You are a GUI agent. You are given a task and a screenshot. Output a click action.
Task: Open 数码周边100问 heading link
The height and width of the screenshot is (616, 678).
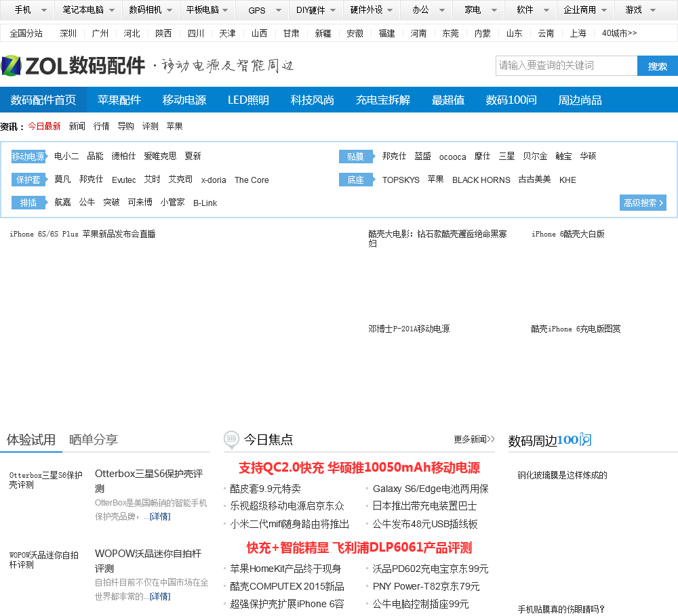click(x=550, y=440)
